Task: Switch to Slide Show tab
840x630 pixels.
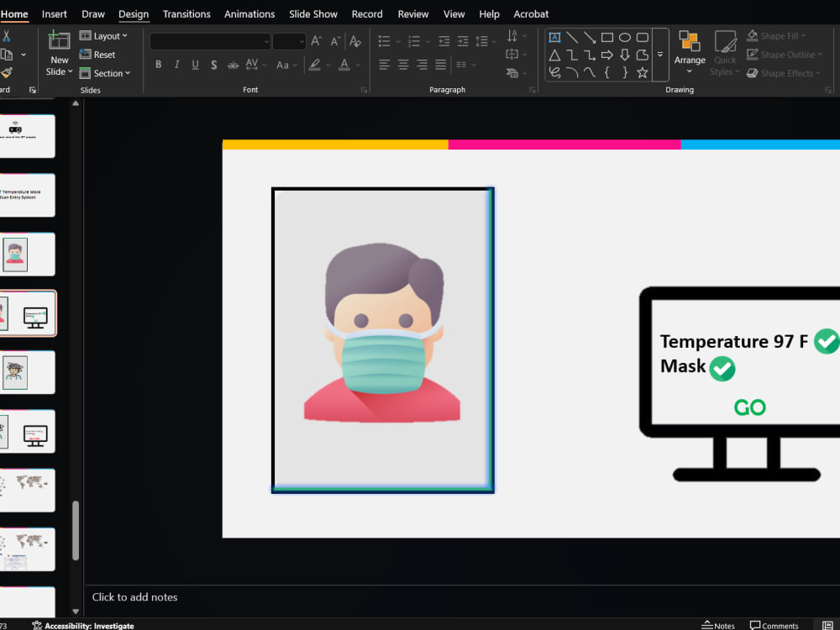Action: tap(313, 14)
